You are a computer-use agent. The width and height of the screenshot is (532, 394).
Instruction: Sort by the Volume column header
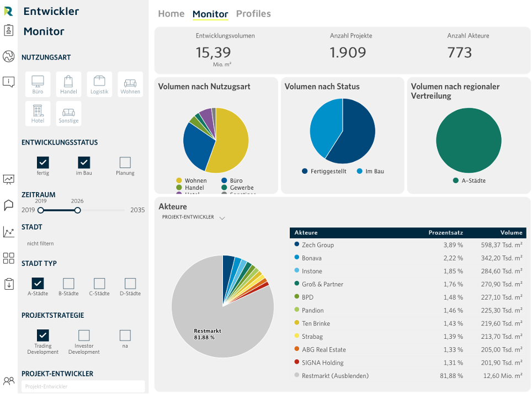click(511, 233)
